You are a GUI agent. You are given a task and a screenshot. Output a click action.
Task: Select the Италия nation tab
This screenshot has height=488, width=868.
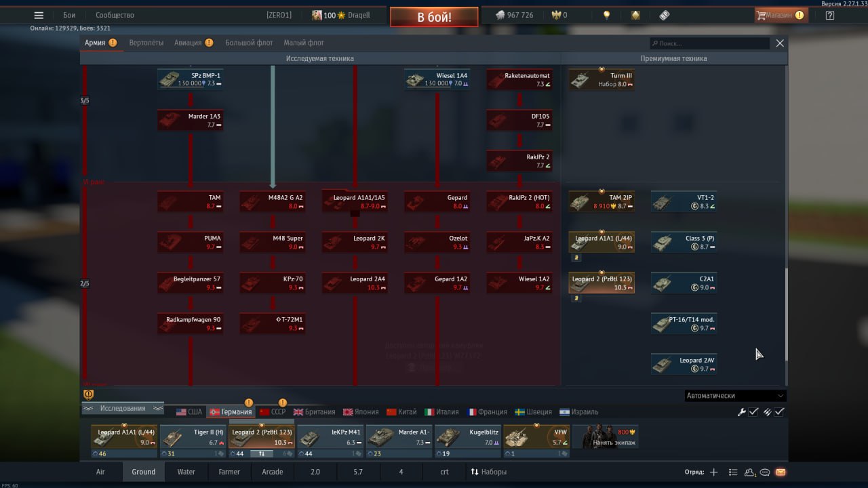(441, 411)
